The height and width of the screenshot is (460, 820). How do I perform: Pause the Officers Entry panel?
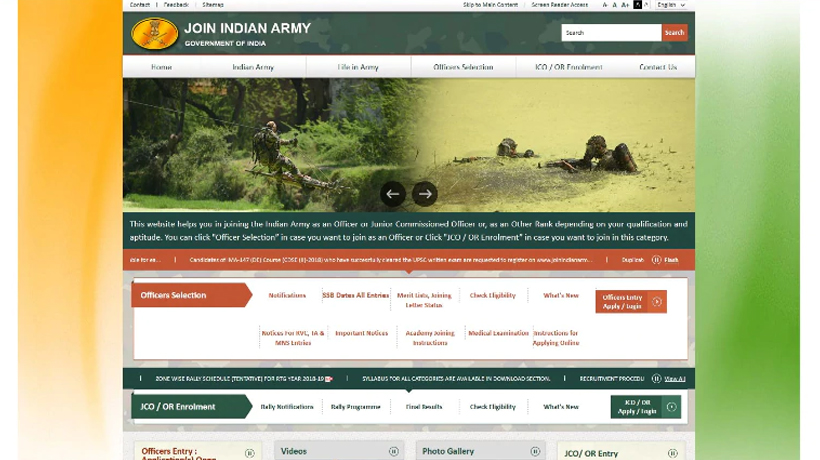(249, 453)
